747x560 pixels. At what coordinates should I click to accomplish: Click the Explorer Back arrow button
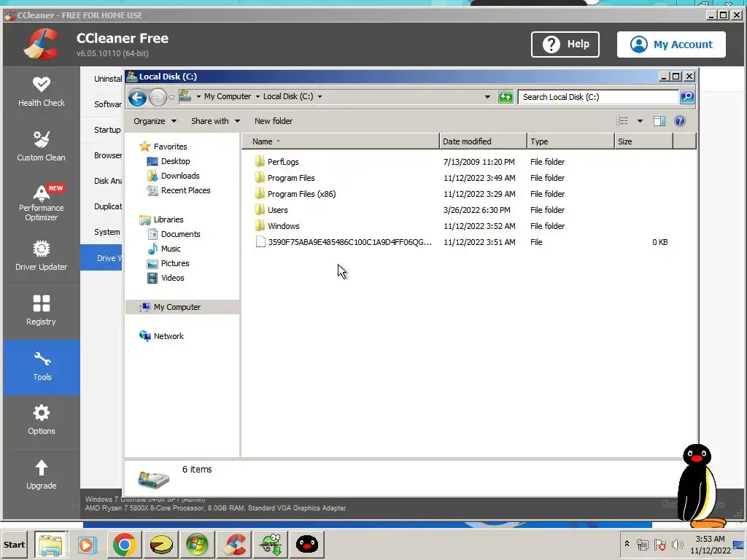tap(137, 97)
